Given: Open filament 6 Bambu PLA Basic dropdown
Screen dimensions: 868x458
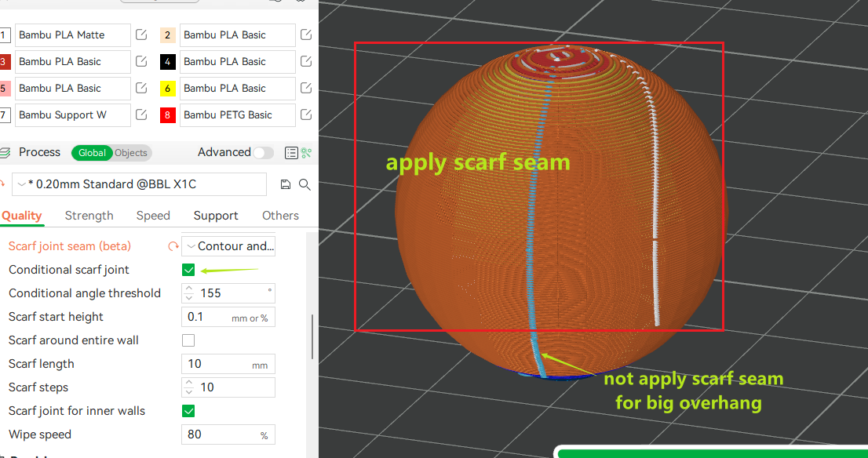Looking at the screenshot, I should click(238, 88).
